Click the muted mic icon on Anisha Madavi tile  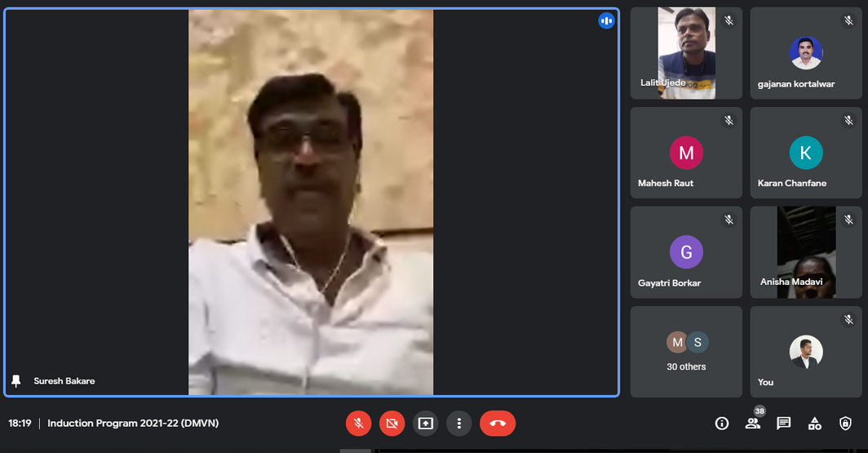click(x=848, y=220)
